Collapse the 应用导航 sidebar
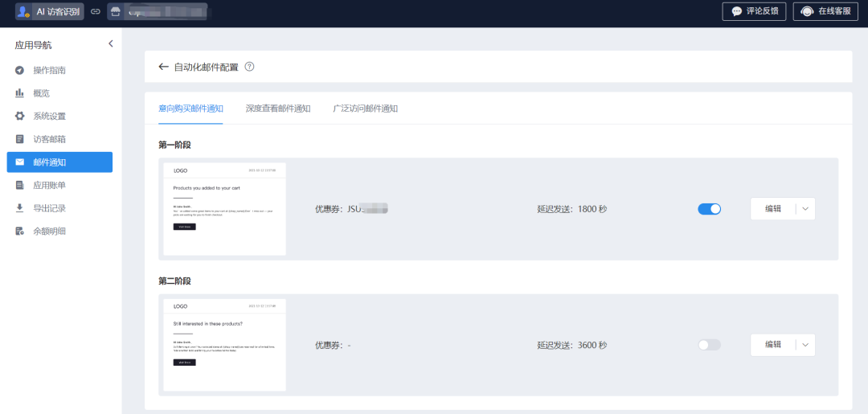The width and height of the screenshot is (868, 414). click(111, 43)
